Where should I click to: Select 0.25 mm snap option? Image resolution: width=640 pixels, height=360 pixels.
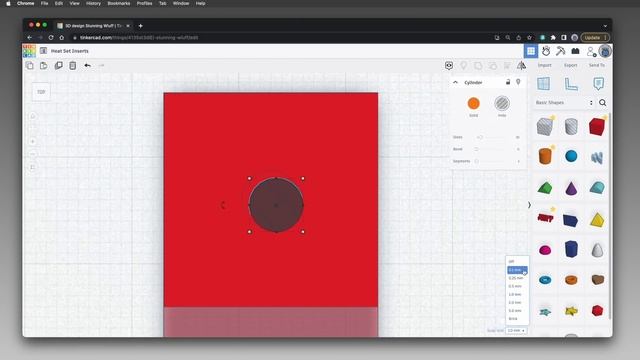click(516, 278)
